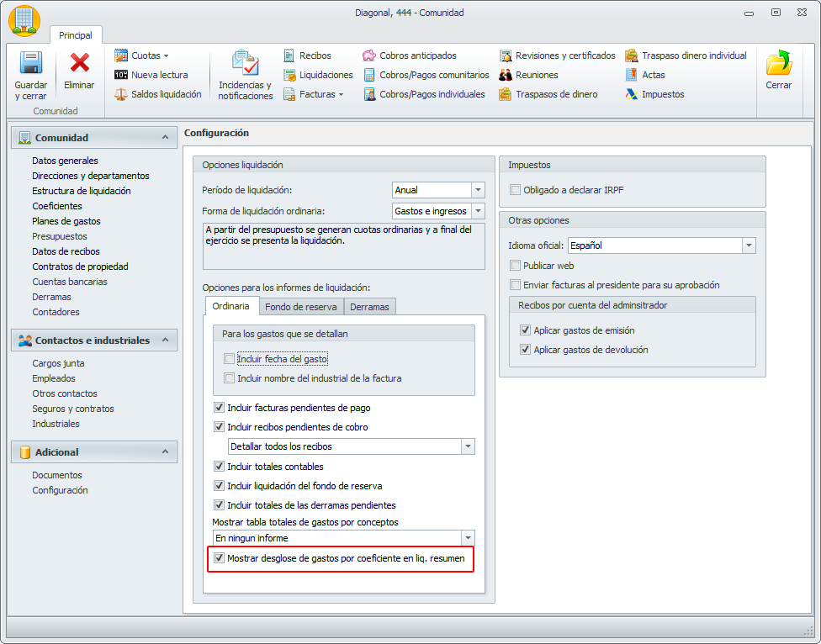
Task: Toggle Incluir facturas pendientes de pago
Action: (x=219, y=408)
